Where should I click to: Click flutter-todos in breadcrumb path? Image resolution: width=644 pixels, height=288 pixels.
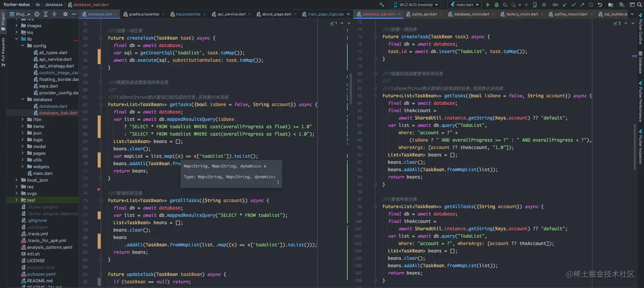pos(17,5)
